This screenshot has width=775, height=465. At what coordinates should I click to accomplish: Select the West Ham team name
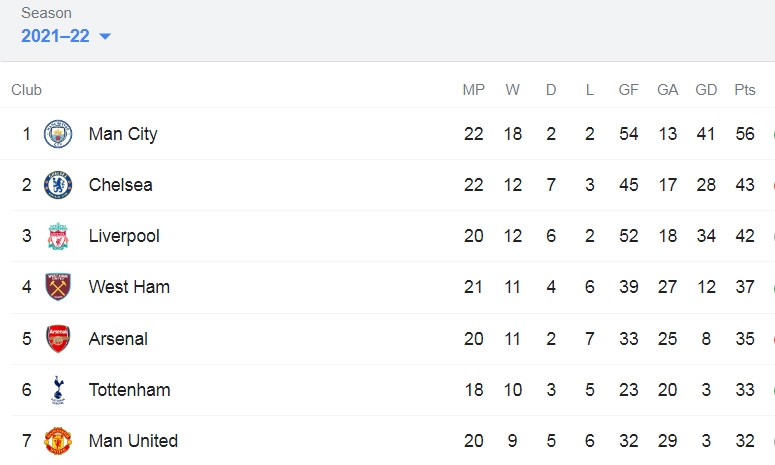click(129, 287)
